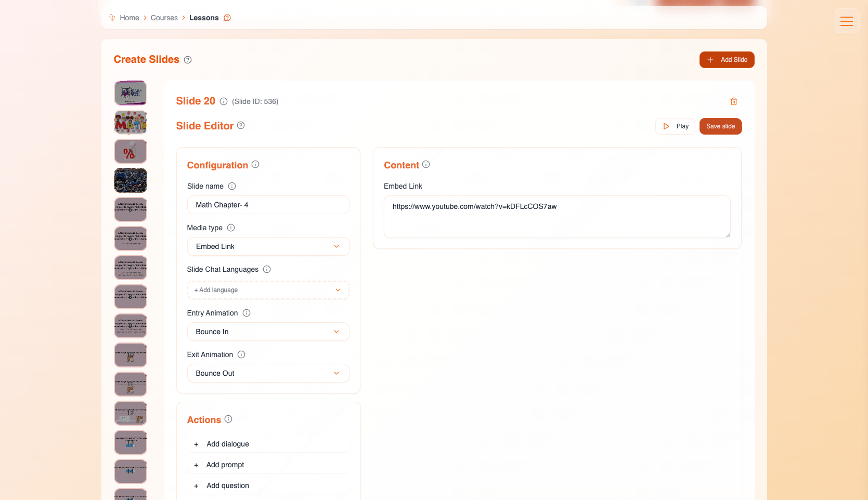Viewport: 868px width, 500px height.
Task: Select the crowd photo slide thumbnail
Action: 131,180
